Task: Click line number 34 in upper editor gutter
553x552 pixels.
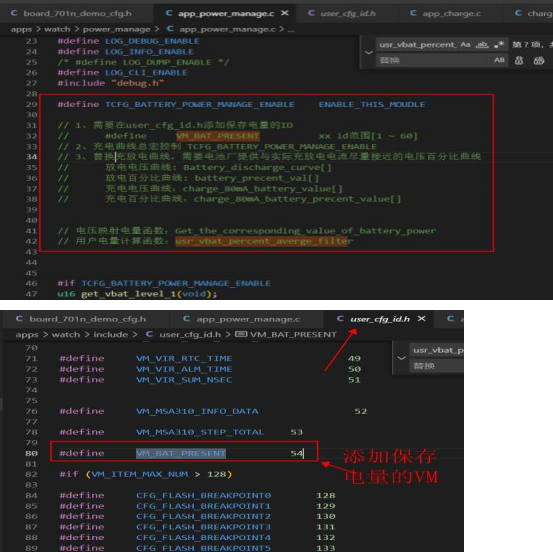Action: (x=31, y=157)
